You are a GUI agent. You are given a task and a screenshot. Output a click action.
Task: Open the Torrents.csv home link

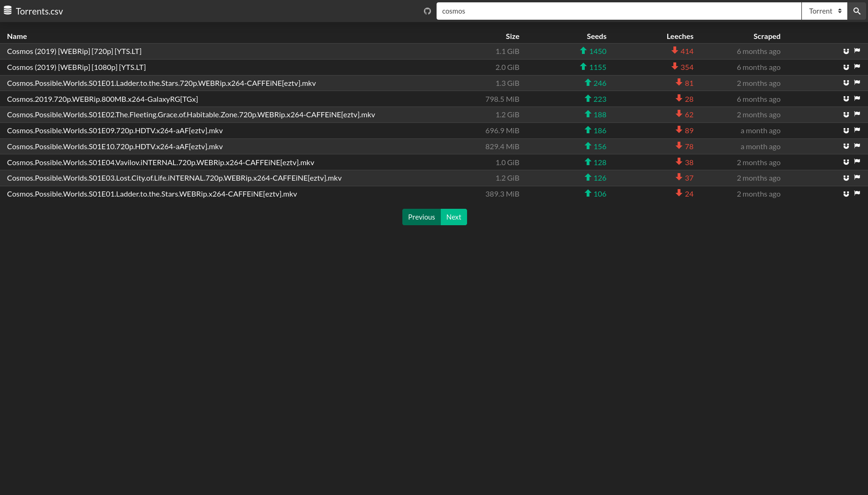pyautogui.click(x=39, y=11)
